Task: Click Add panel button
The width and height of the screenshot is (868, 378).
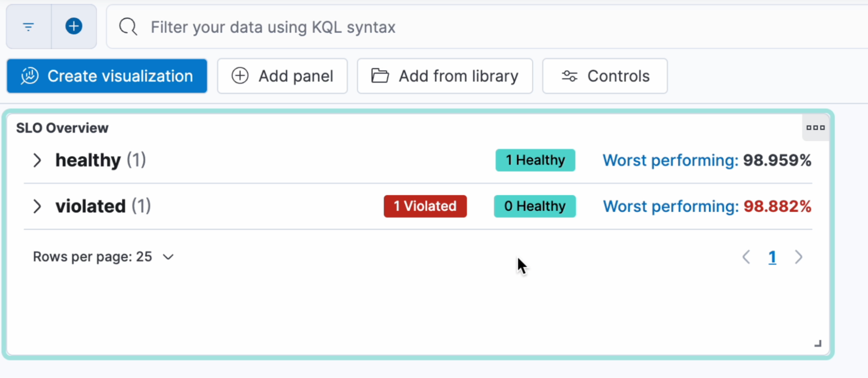Action: (282, 76)
